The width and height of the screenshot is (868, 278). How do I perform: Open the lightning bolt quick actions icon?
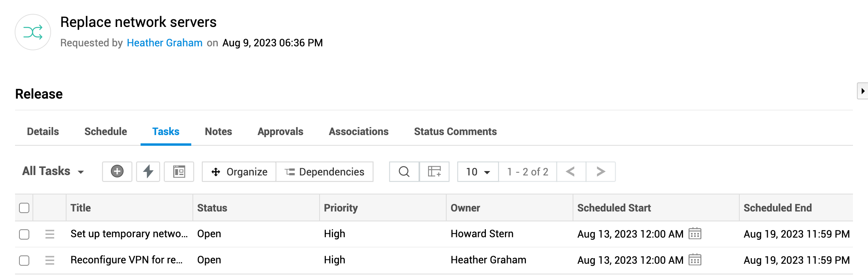pos(148,171)
